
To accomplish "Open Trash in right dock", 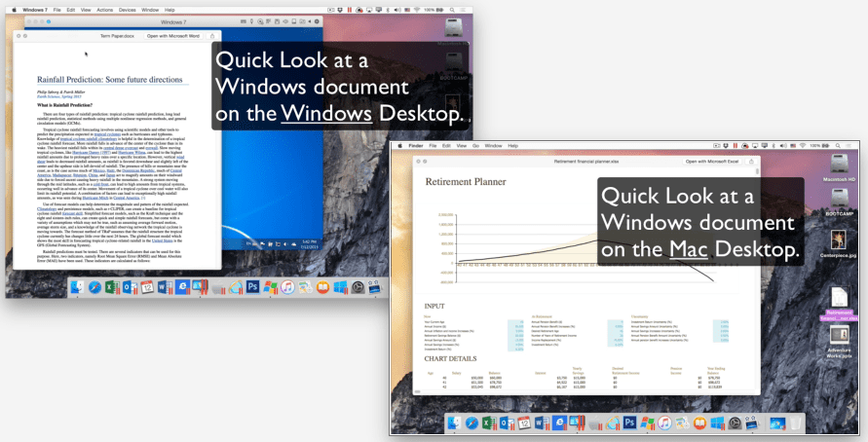I will (x=795, y=424).
